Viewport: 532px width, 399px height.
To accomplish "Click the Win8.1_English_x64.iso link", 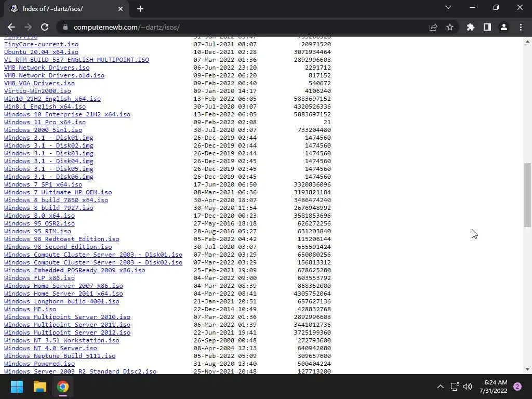I will click(x=45, y=107).
